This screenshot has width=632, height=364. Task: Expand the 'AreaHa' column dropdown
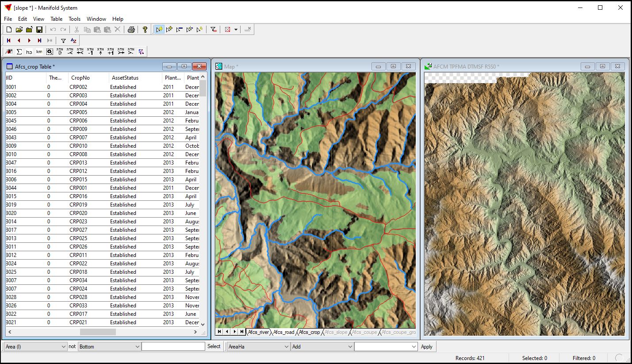(x=286, y=347)
